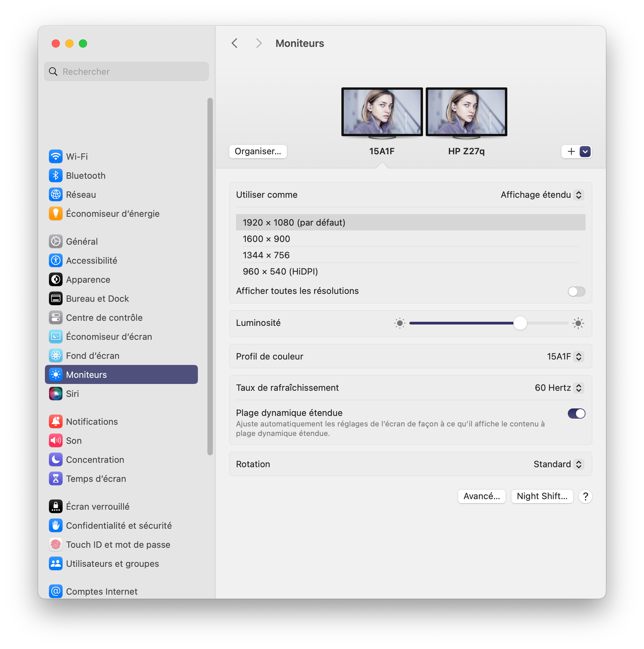
Task: Click the Organiser… button
Action: pos(258,152)
